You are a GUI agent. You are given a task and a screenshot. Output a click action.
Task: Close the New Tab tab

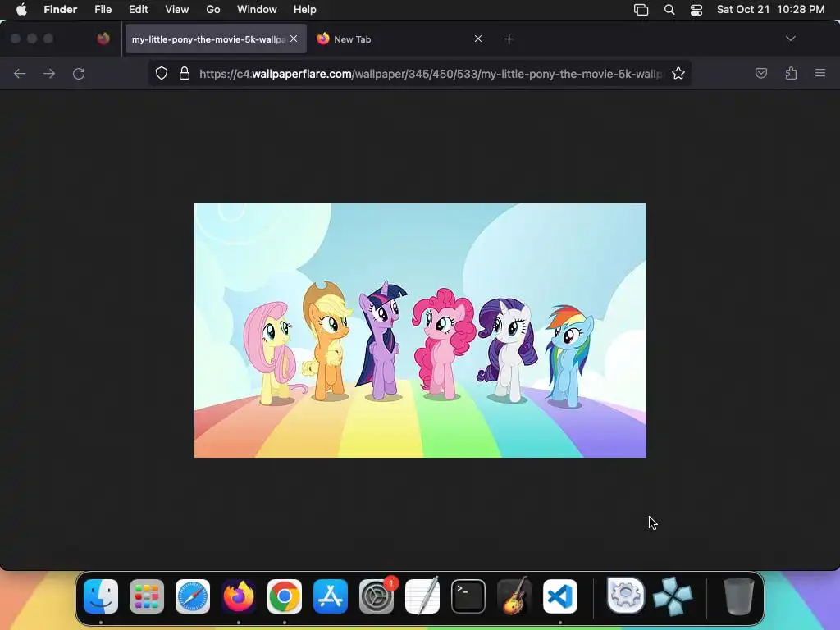coord(478,39)
